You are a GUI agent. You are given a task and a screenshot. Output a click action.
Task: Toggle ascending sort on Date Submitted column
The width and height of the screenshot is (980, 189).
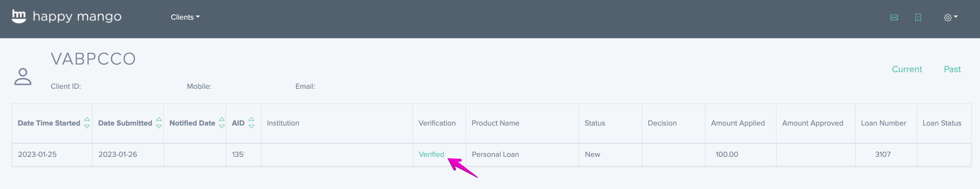(x=159, y=120)
